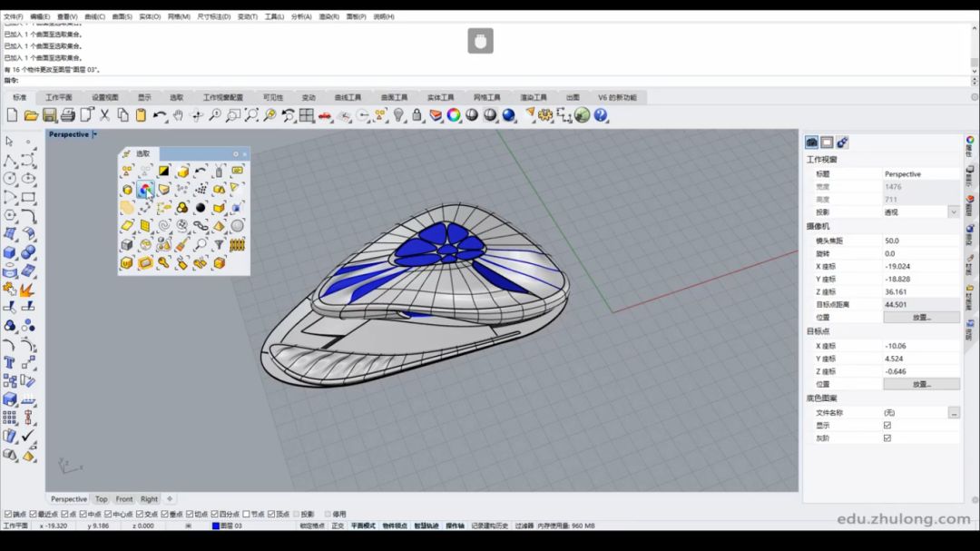Undo with the curved arrow icon

(x=160, y=115)
